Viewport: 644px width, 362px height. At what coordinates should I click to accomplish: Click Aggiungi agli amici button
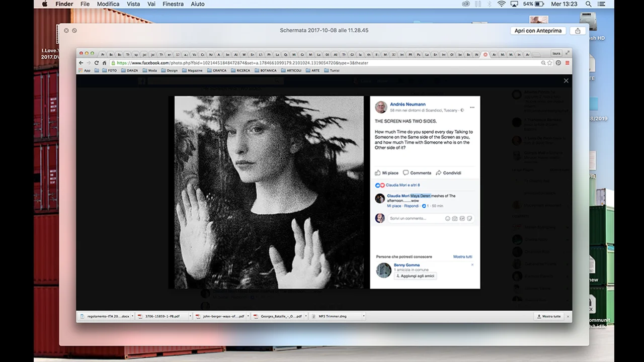click(x=415, y=276)
